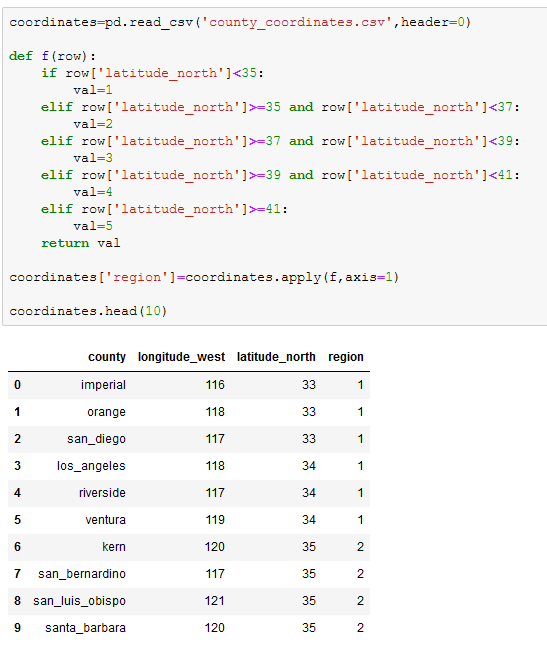Image resolution: width=547 pixels, height=651 pixels.
Task: Select the los_angeles county cell
Action: [91, 466]
